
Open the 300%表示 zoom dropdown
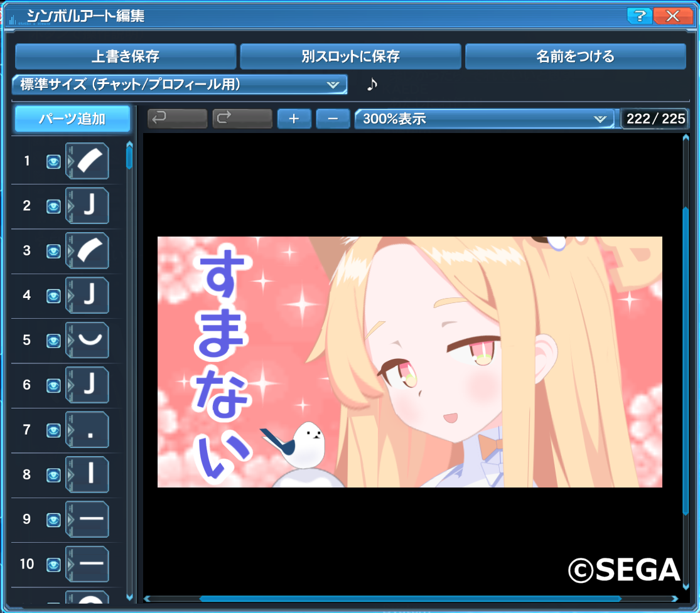click(x=485, y=119)
